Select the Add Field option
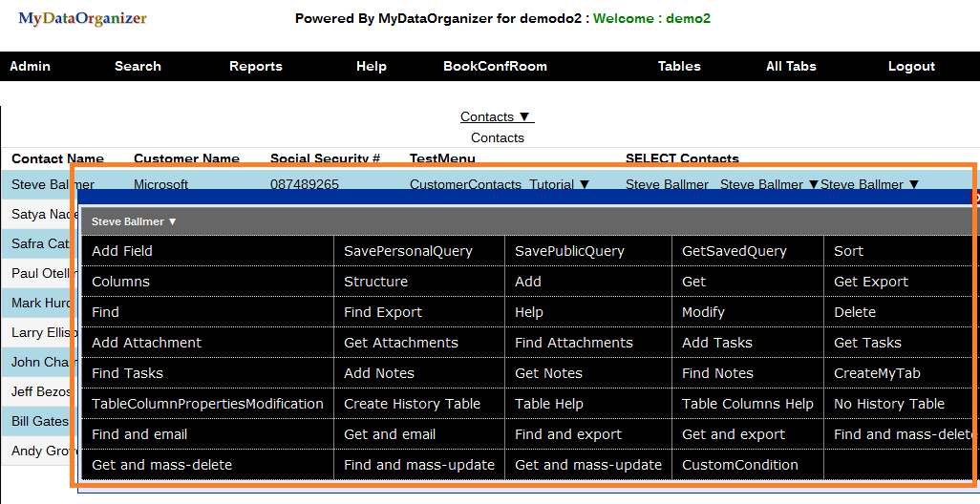Viewport: 980px width, 504px height. [122, 251]
